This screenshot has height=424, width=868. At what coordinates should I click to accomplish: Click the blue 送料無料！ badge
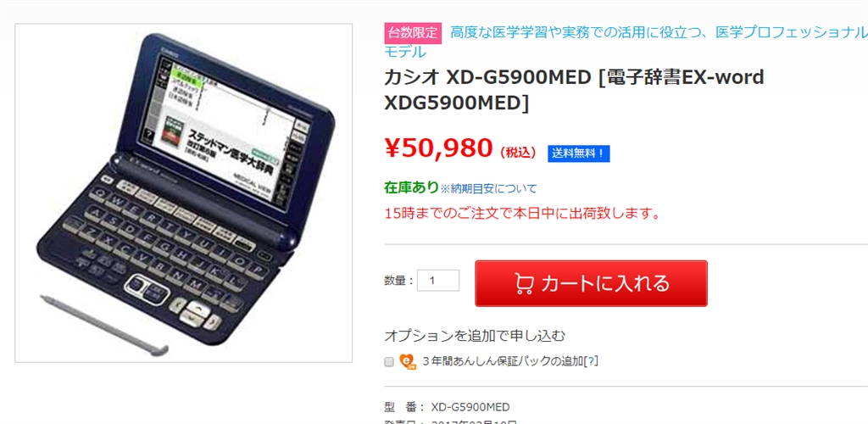578,153
